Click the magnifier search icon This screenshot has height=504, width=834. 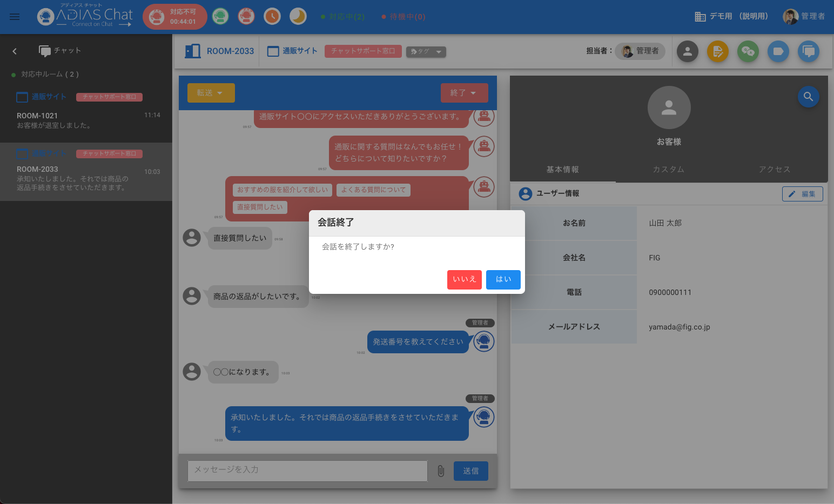[808, 97]
